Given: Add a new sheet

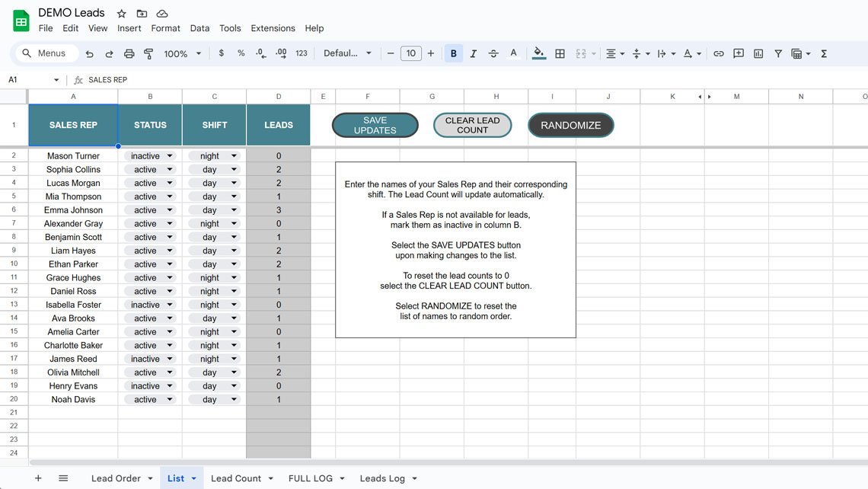Looking at the screenshot, I should (38, 478).
